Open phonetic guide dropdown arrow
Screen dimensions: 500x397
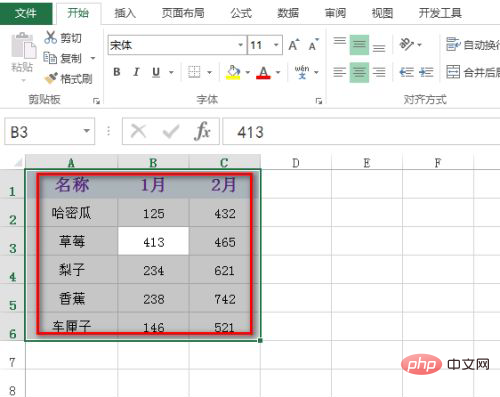pos(316,72)
